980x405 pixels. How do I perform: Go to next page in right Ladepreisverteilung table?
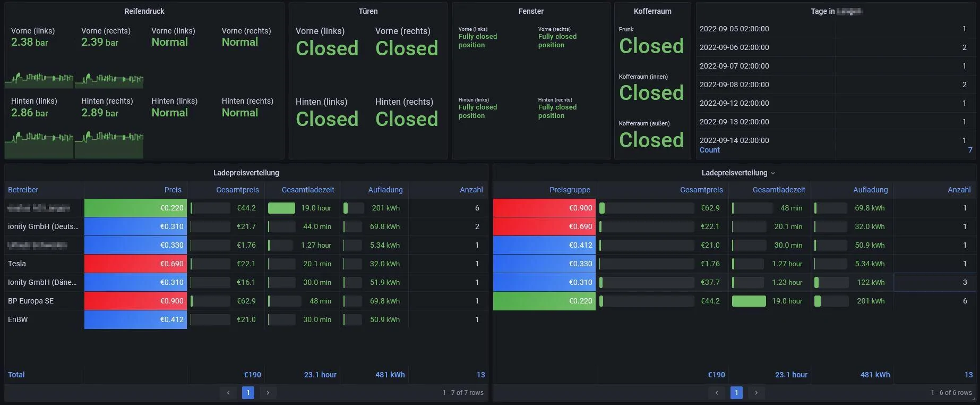[x=756, y=393]
